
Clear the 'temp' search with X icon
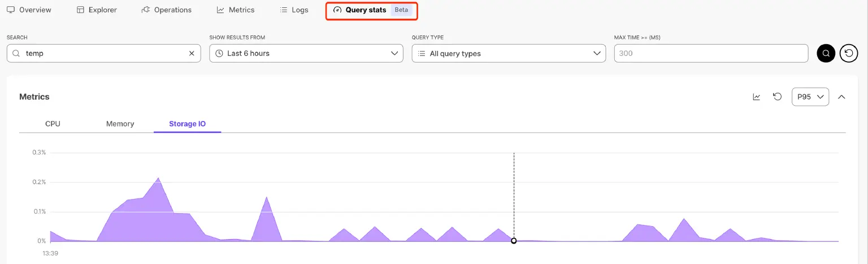[x=192, y=53]
